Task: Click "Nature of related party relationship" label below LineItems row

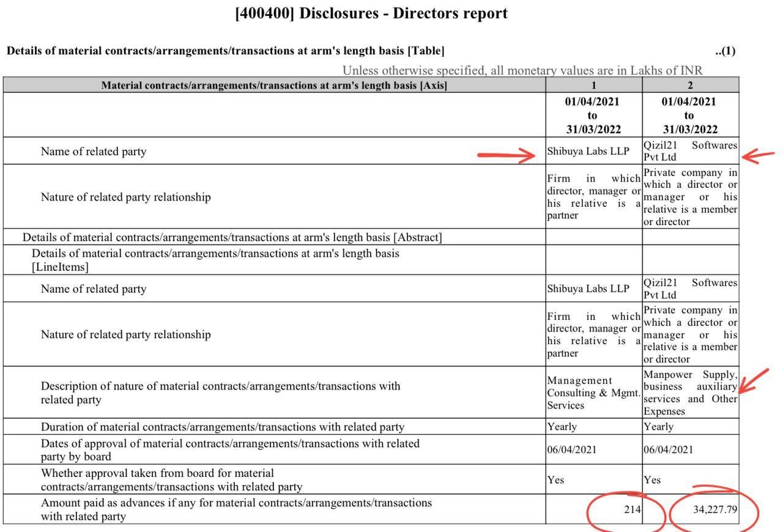Action: [x=126, y=334]
